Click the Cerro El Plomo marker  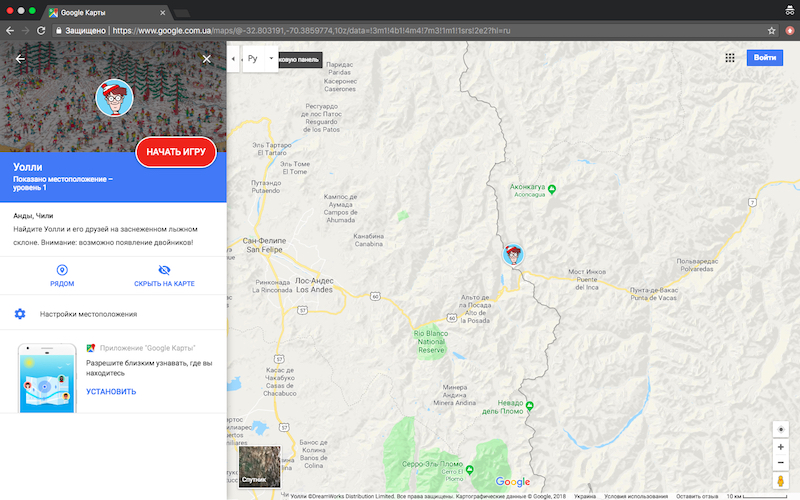coord(469,469)
